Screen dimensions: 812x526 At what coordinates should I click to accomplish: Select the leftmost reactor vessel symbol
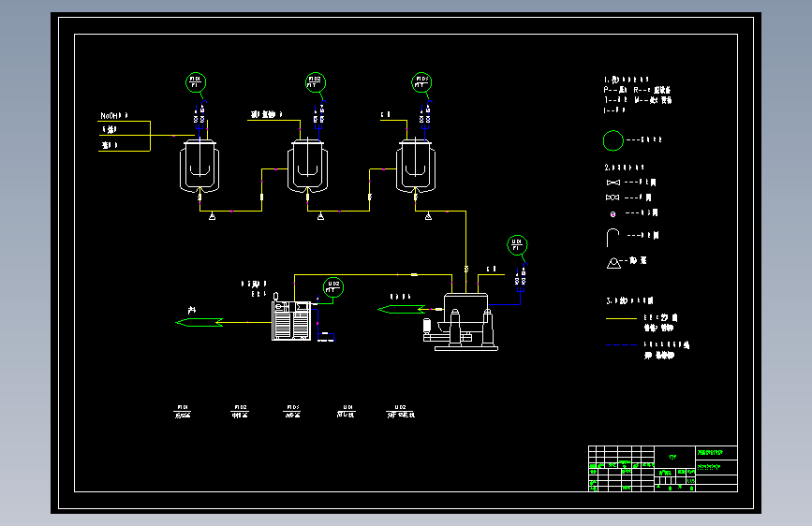(x=199, y=167)
